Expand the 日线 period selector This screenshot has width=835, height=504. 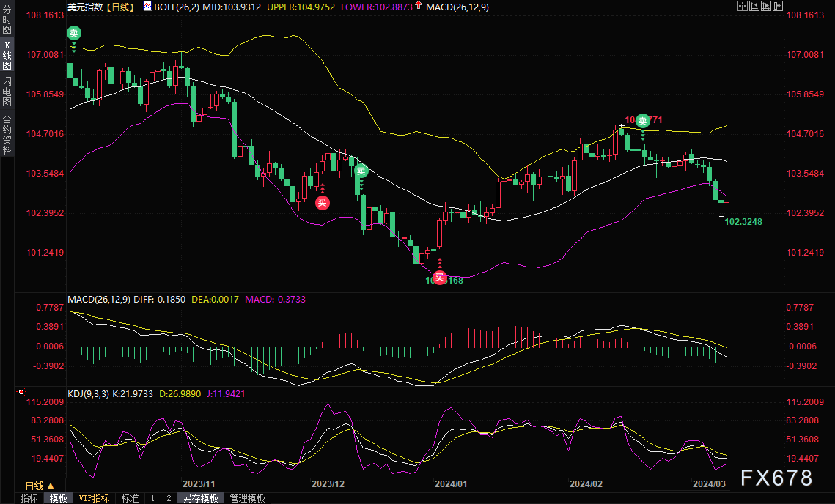40,486
